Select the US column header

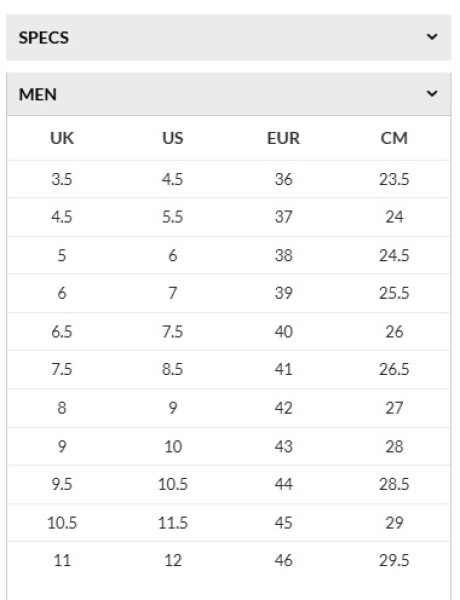173,138
